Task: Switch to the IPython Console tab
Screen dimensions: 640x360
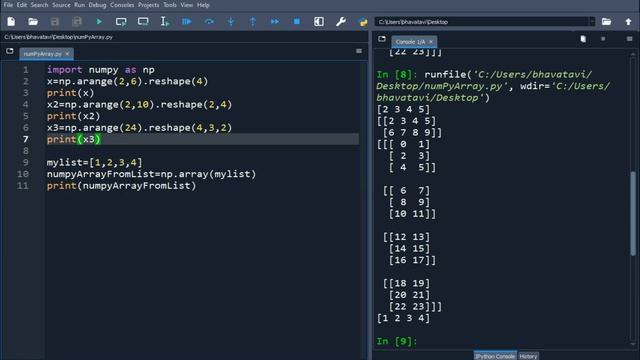Action: 495,356
